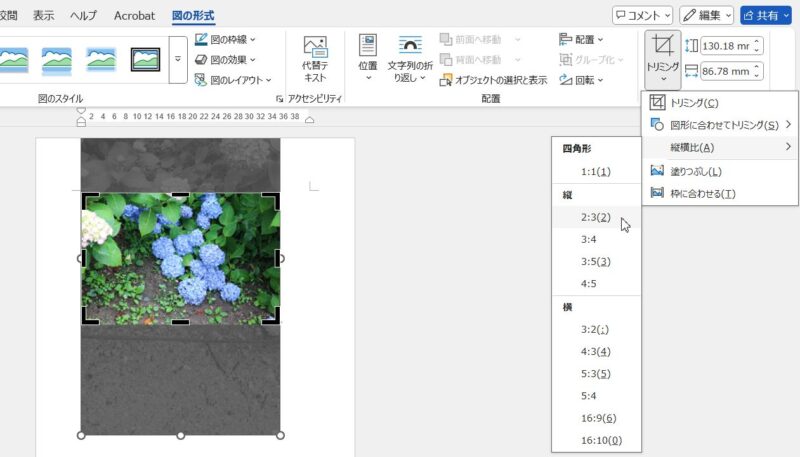The image size is (800, 457).
Task: Open the Wrap Text (文字列の折り返し) icon
Action: click(410, 57)
